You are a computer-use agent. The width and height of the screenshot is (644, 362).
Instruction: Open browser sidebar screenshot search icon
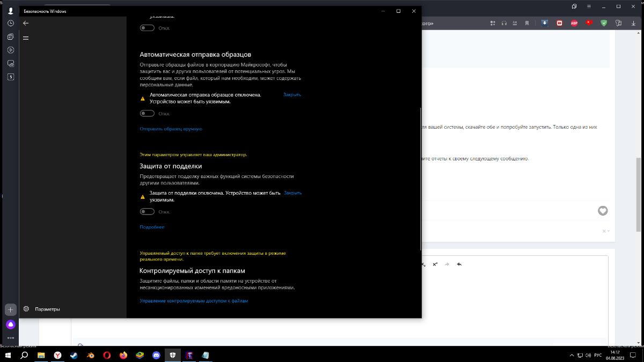tap(11, 63)
